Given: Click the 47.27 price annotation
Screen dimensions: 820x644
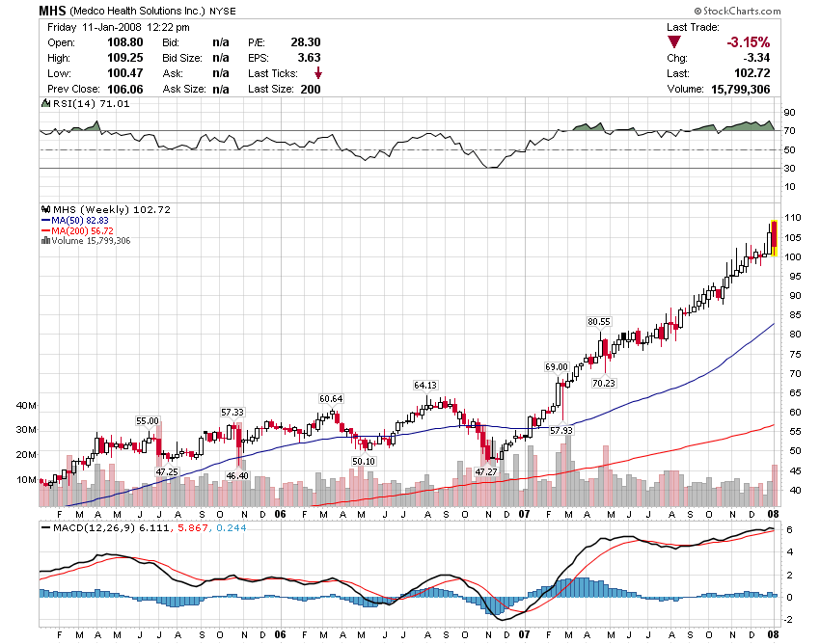Looking at the screenshot, I should [486, 471].
